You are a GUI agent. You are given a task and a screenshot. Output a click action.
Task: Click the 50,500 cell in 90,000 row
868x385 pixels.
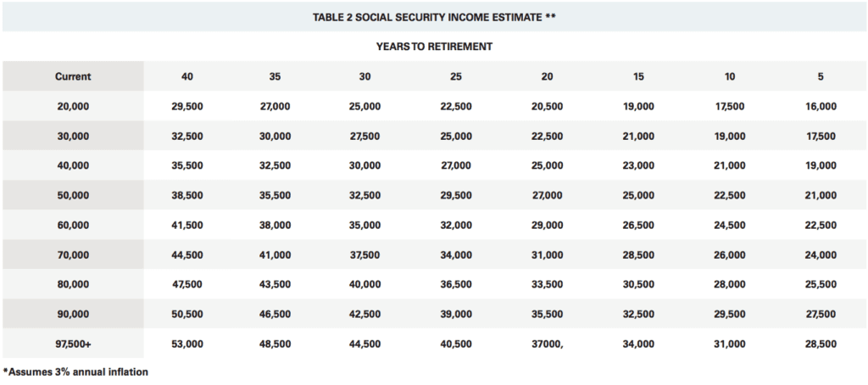pyautogui.click(x=187, y=314)
